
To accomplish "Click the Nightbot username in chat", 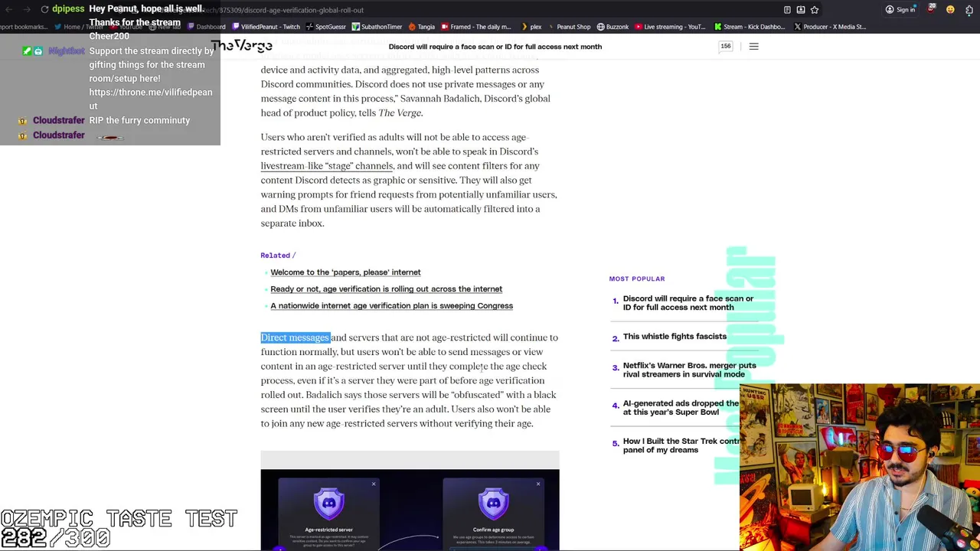I will pyautogui.click(x=67, y=51).
